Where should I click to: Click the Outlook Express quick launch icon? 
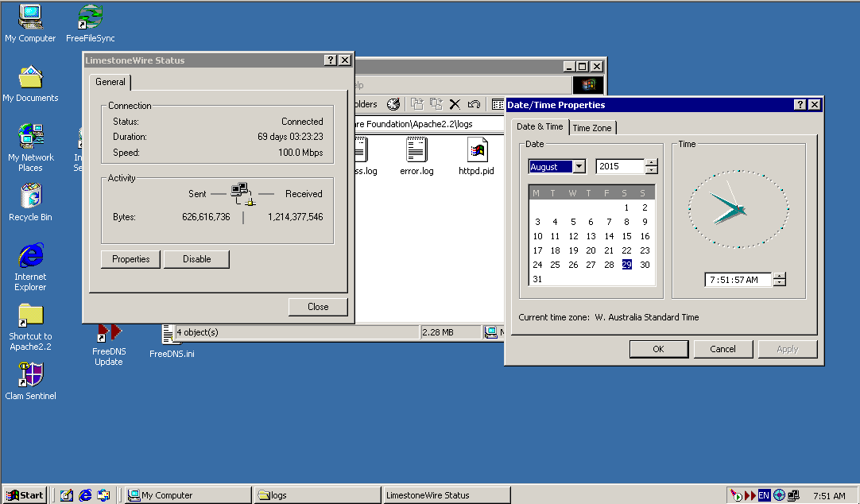[103, 495]
